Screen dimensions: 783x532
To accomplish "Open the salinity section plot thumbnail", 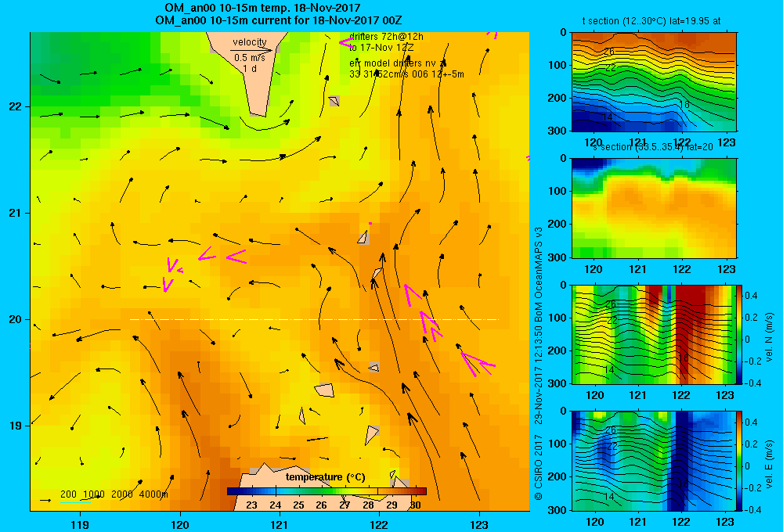I will coord(654,208).
